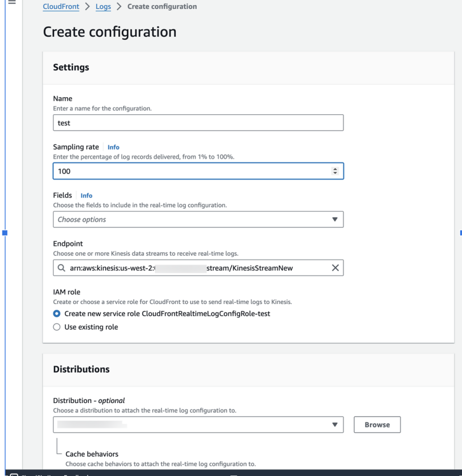462x476 pixels.
Task: Open Logs from the breadcrumb trail
Action: pos(103,7)
